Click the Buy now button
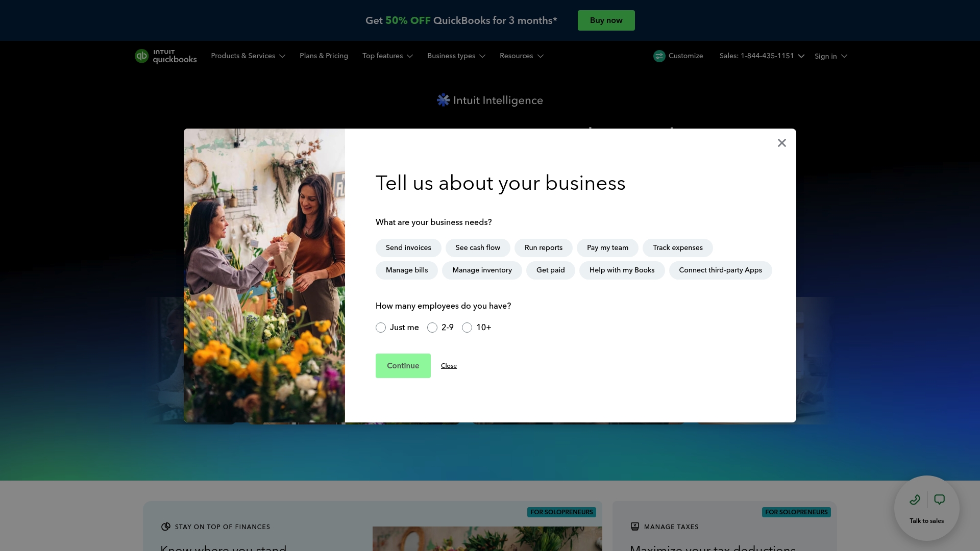Viewport: 980px width, 551px height. 606,20
